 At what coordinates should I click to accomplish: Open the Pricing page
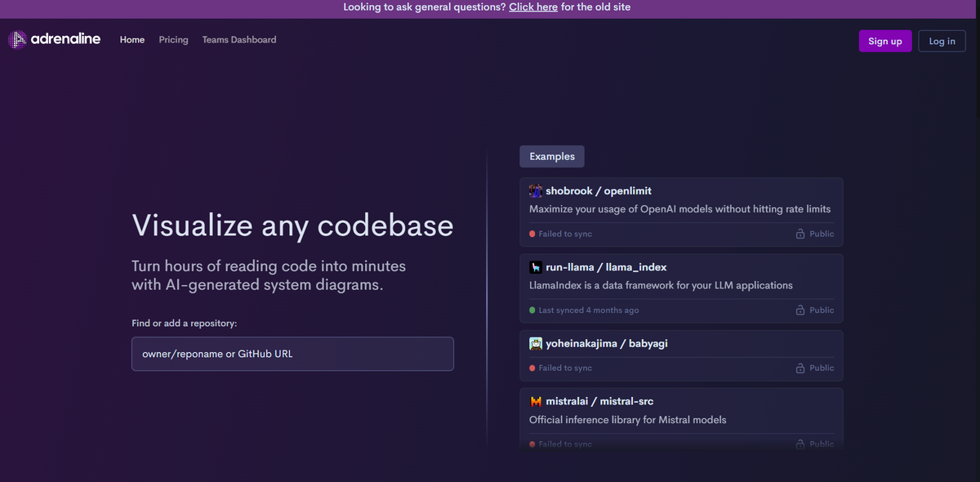[x=173, y=39]
